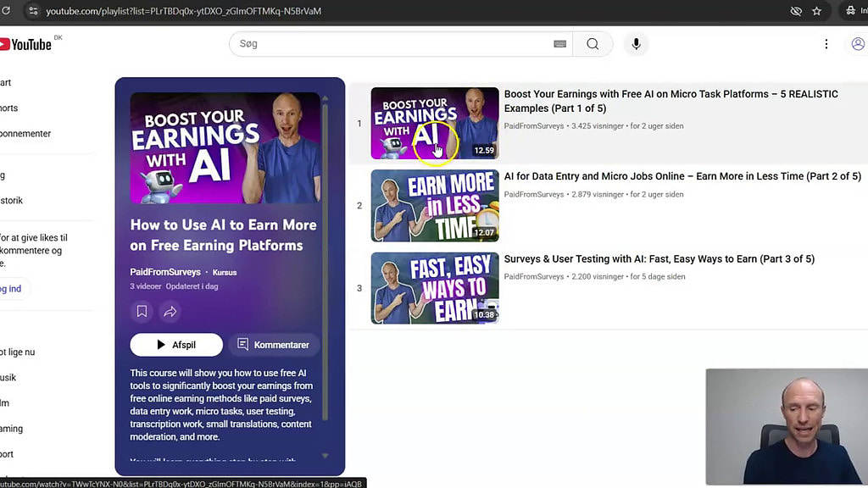
Task: Save playlist with the bookmark icon
Action: pyautogui.click(x=142, y=312)
